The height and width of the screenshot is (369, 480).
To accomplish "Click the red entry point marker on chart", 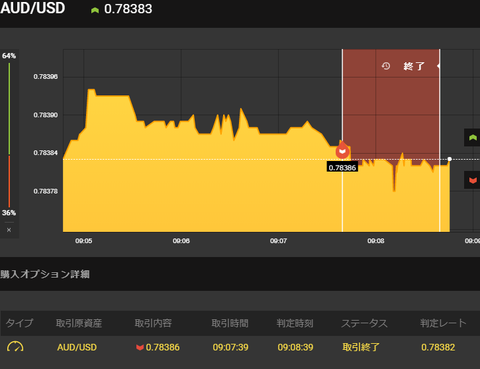I will pyautogui.click(x=342, y=151).
